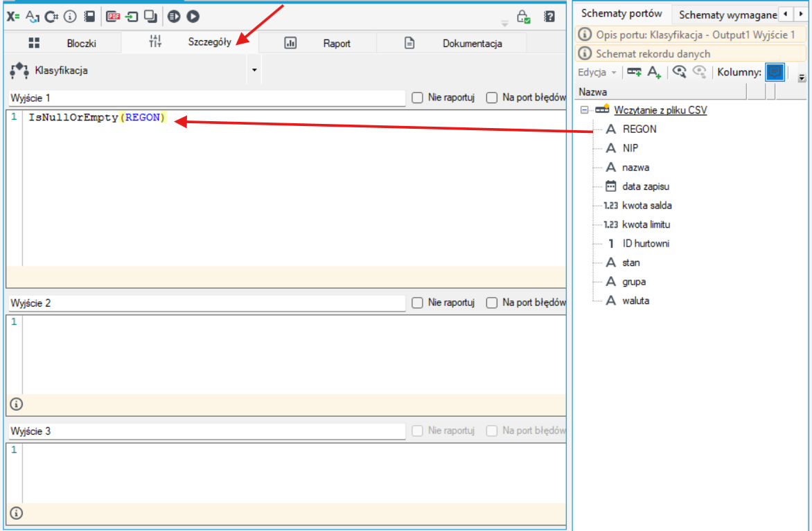Click the info circle icon in top toolbar
This screenshot has width=812, height=531.
click(x=70, y=17)
